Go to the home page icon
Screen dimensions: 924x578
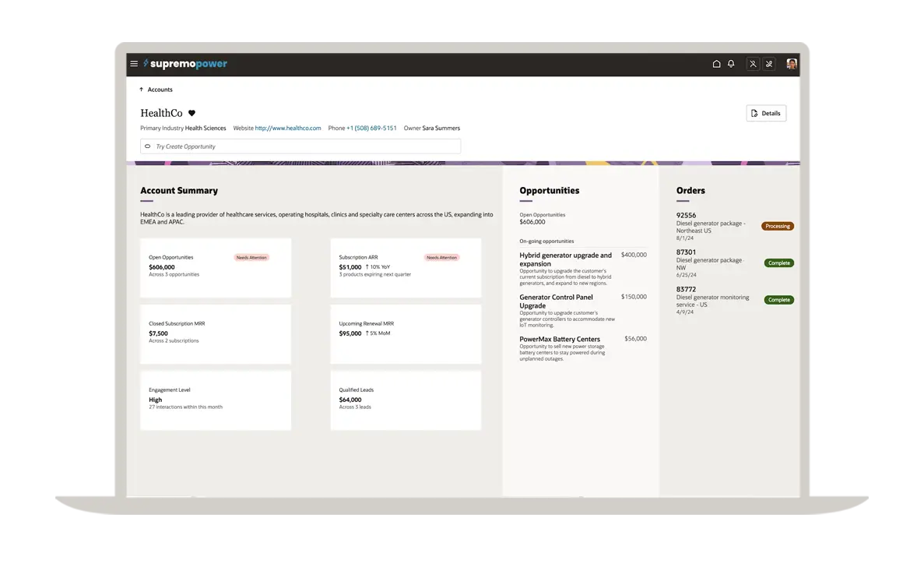click(x=716, y=64)
